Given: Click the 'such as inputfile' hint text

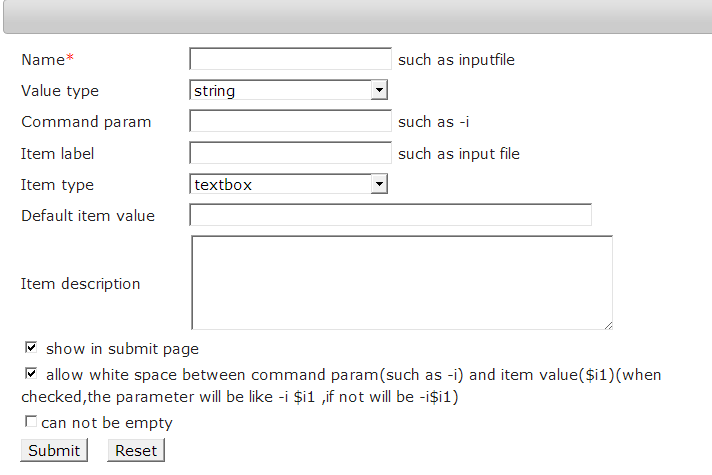Looking at the screenshot, I should coord(456,59).
